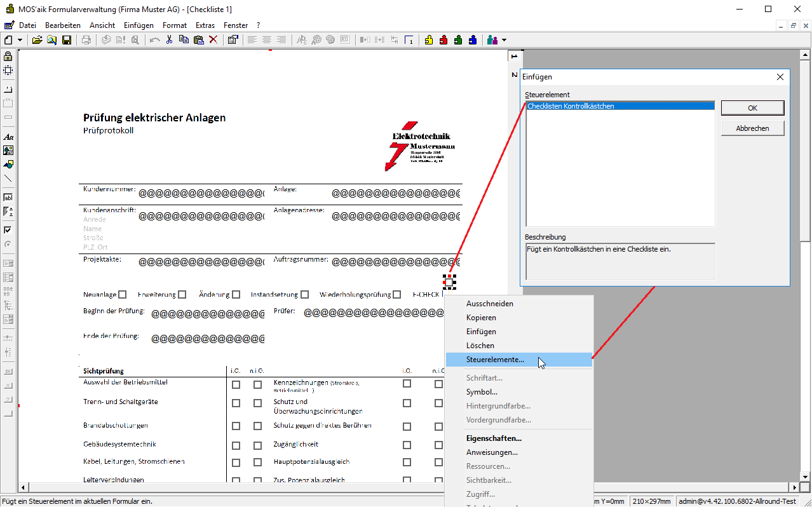Select the padlock icon in the left toolbar
Image resolution: width=812 pixels, height=507 pixels.
tap(8, 57)
